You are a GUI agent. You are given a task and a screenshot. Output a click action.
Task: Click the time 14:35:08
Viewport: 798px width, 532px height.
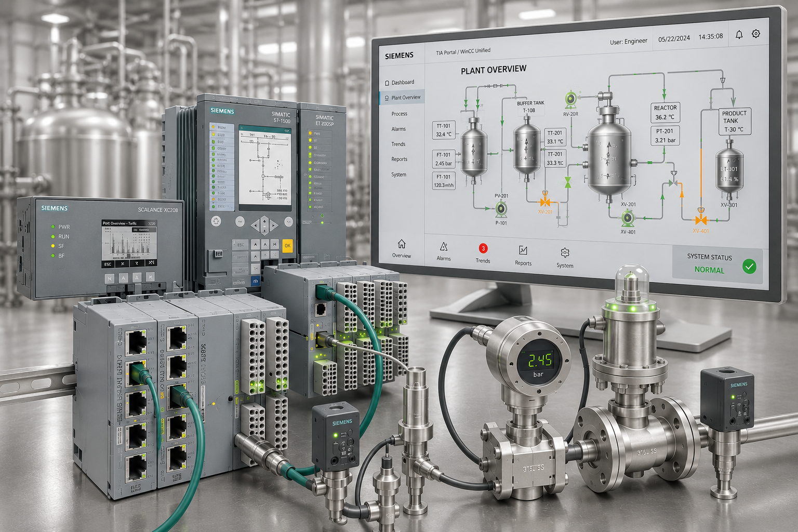coord(711,36)
